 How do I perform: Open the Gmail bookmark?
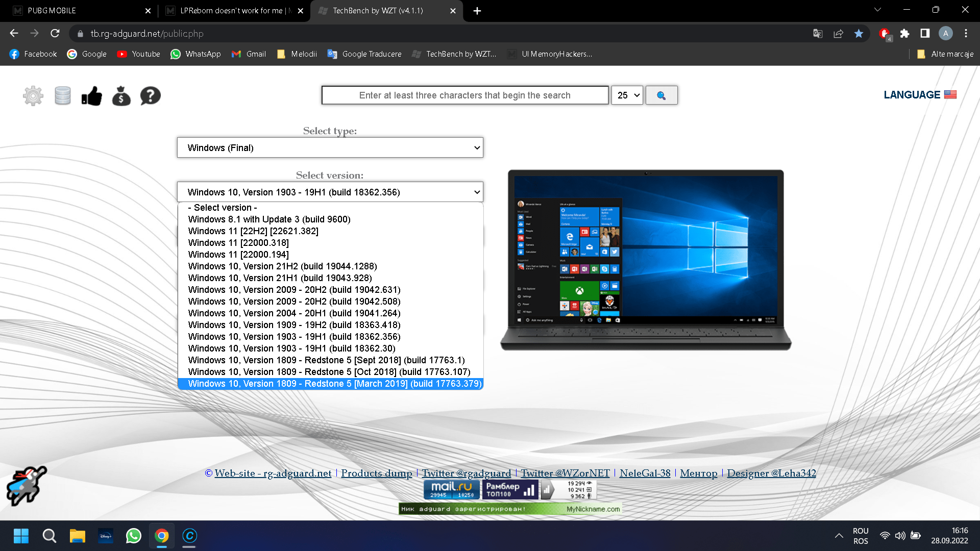pos(249,54)
